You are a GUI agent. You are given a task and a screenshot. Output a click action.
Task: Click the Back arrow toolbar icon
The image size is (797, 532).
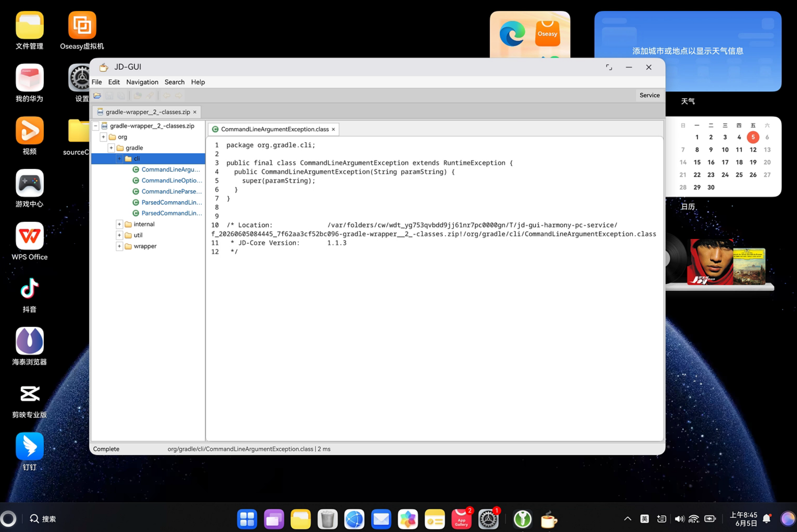click(166, 96)
